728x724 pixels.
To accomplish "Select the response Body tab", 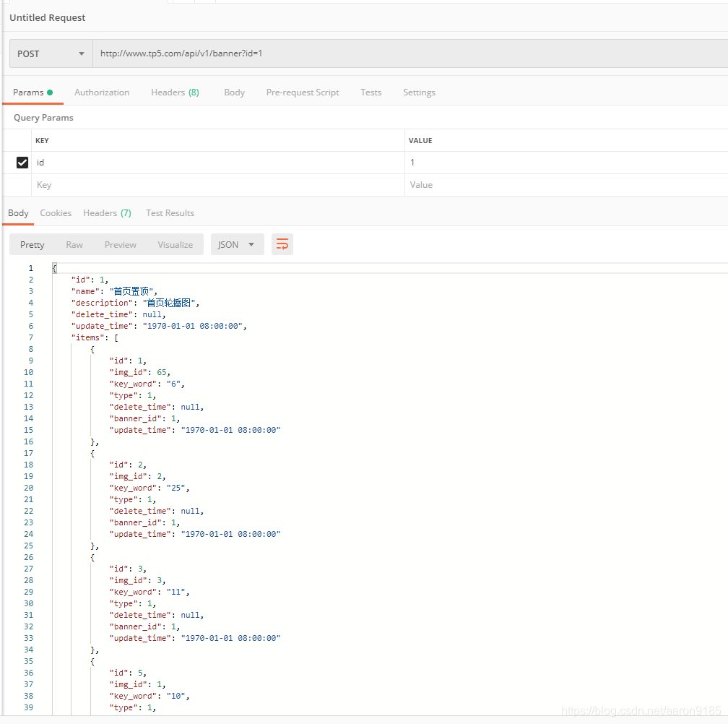I will pos(18,213).
